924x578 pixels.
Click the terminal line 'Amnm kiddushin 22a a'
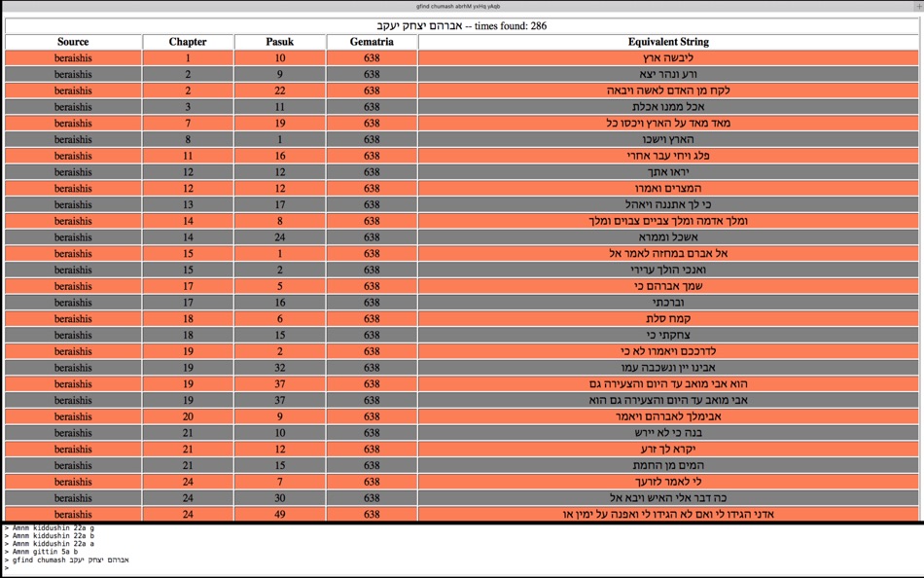point(53,544)
